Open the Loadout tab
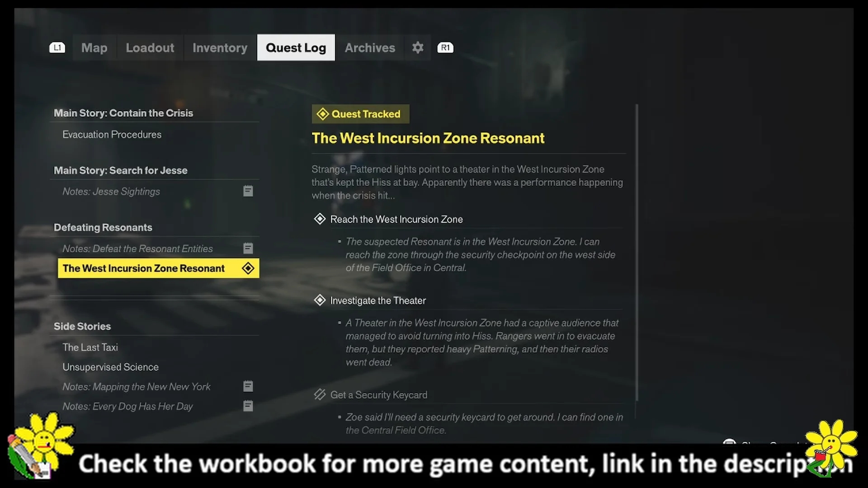The height and width of the screenshot is (488, 868). [x=150, y=47]
